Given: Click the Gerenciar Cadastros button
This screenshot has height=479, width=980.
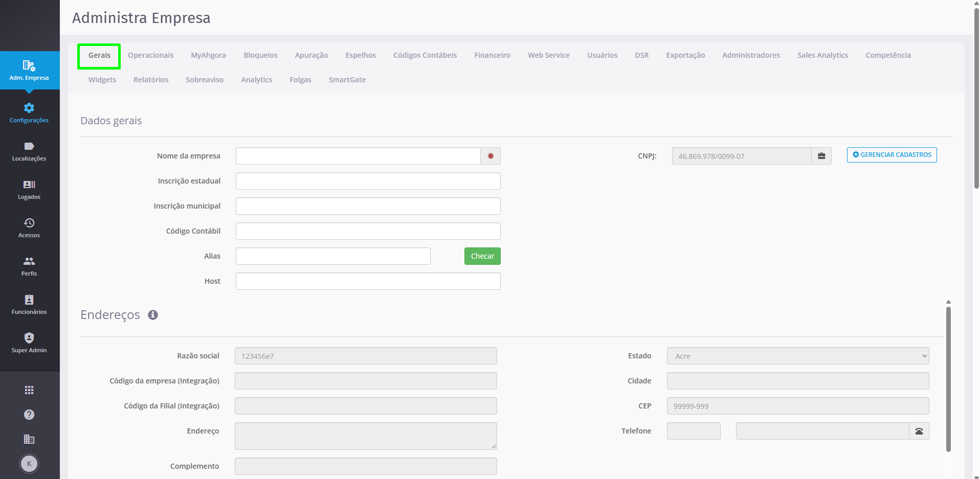Looking at the screenshot, I should [x=892, y=155].
